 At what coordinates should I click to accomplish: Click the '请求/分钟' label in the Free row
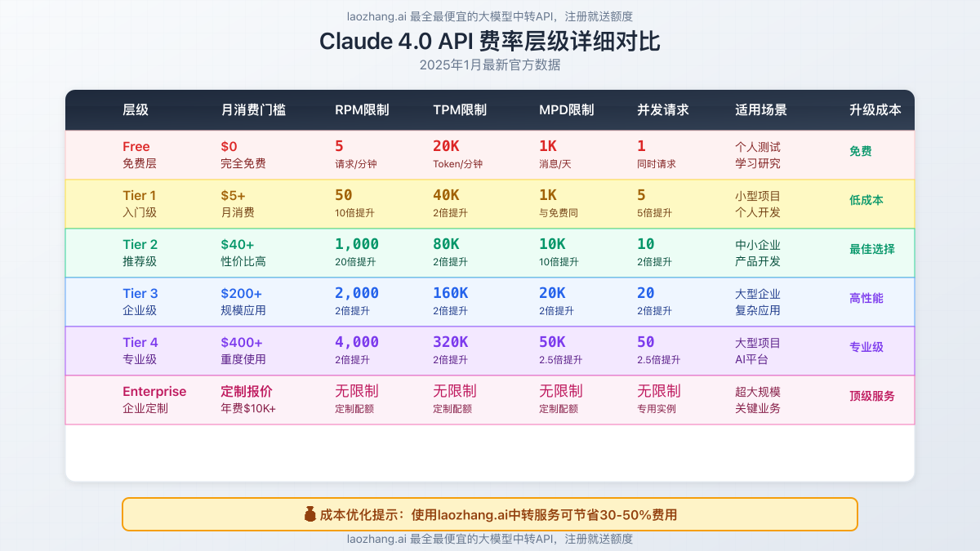coord(356,164)
